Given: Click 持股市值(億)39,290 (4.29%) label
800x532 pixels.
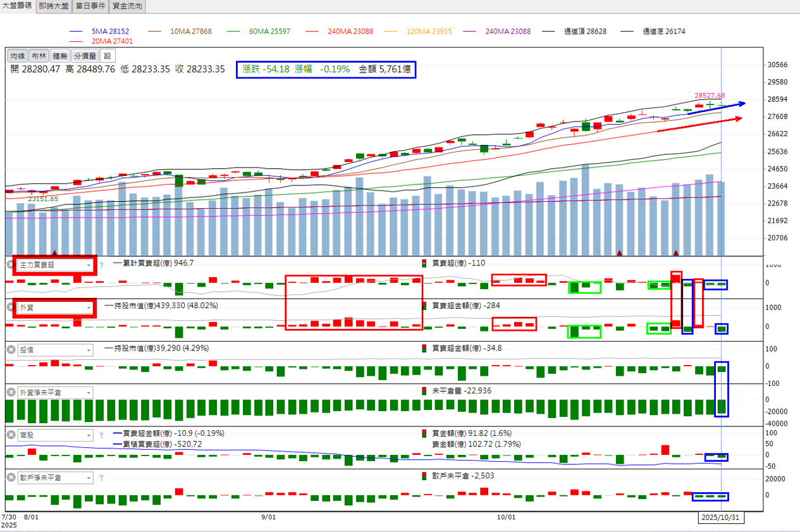Looking at the screenshot, I should [x=161, y=349].
